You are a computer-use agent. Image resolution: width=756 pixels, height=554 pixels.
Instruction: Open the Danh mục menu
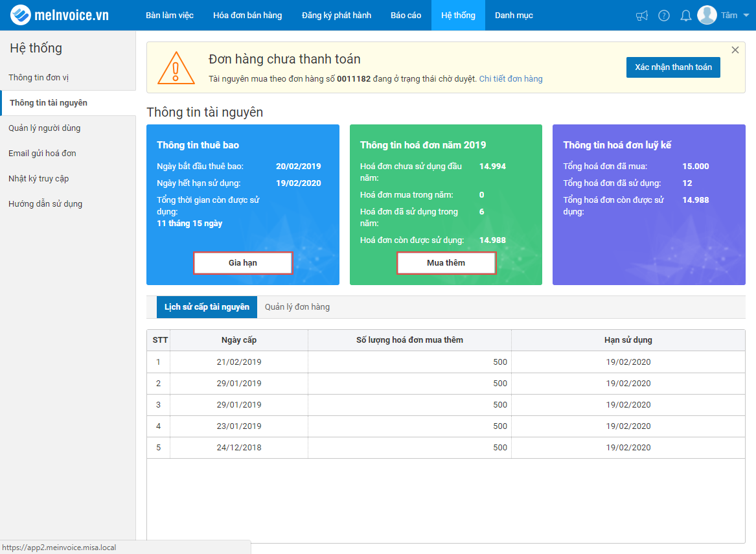click(514, 16)
